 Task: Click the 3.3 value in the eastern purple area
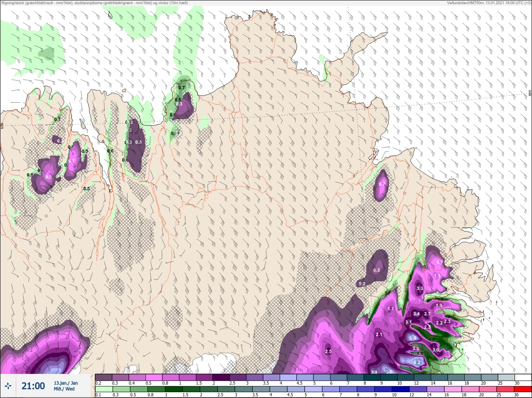click(x=420, y=288)
